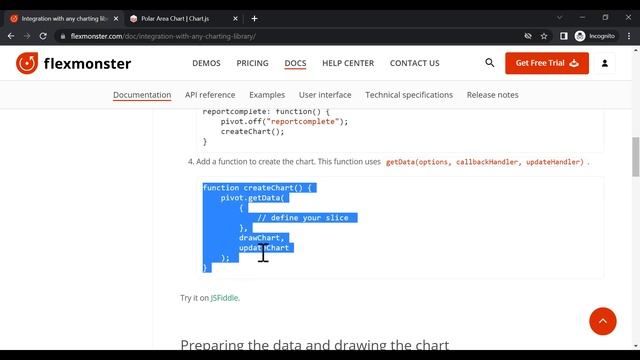Click the scrollbar up arrow
This screenshot has height=360, width=640.
point(636,51)
